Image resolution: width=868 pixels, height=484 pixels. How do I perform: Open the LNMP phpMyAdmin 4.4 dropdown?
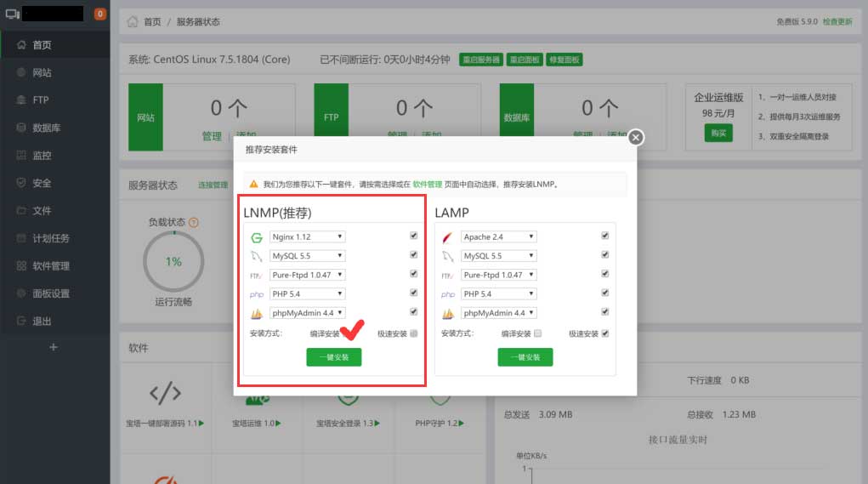(x=307, y=313)
